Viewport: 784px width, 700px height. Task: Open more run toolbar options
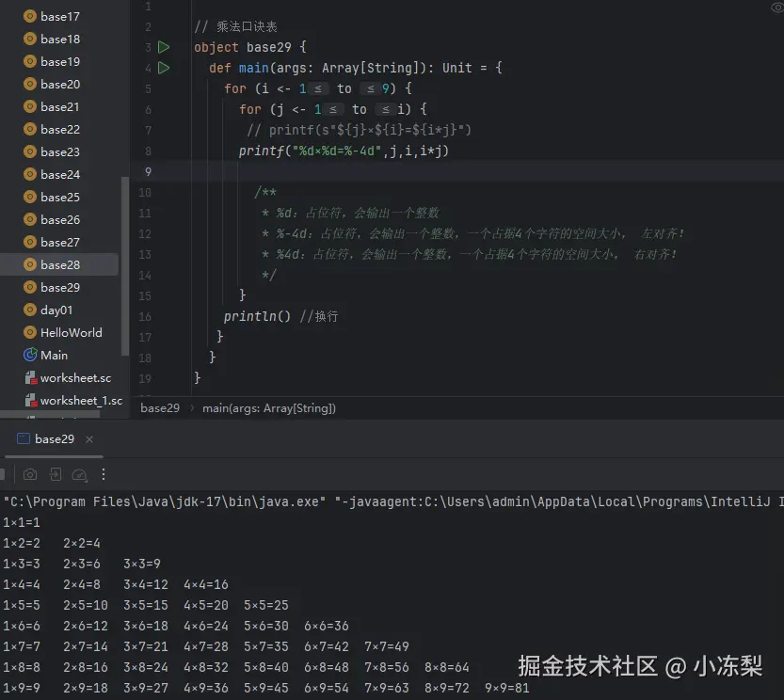pos(104,474)
